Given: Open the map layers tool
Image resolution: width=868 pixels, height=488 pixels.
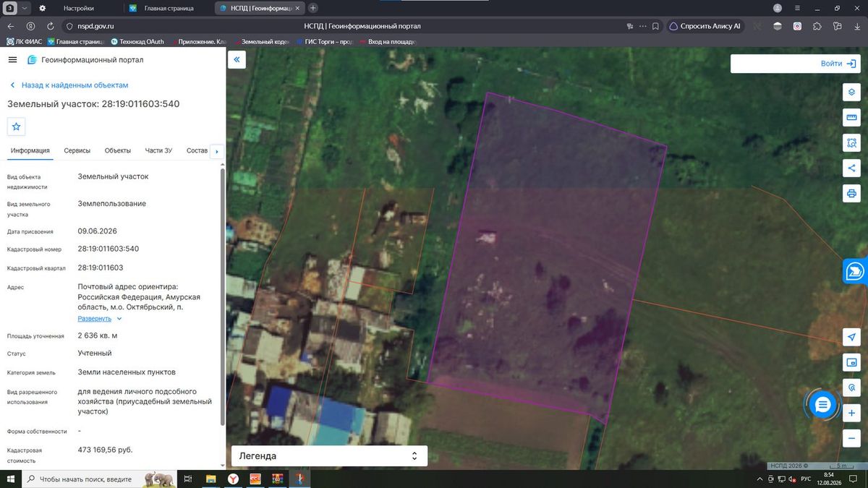Looking at the screenshot, I should [x=851, y=93].
